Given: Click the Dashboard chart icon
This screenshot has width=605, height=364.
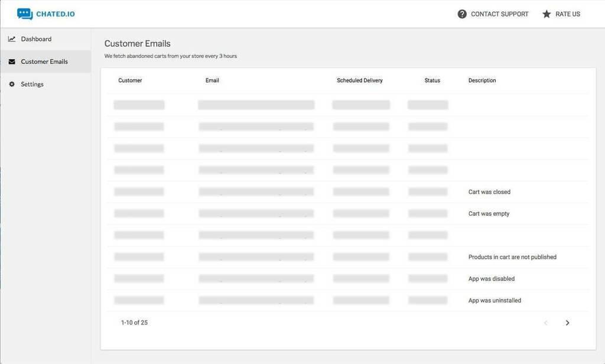Looking at the screenshot, I should [12, 39].
